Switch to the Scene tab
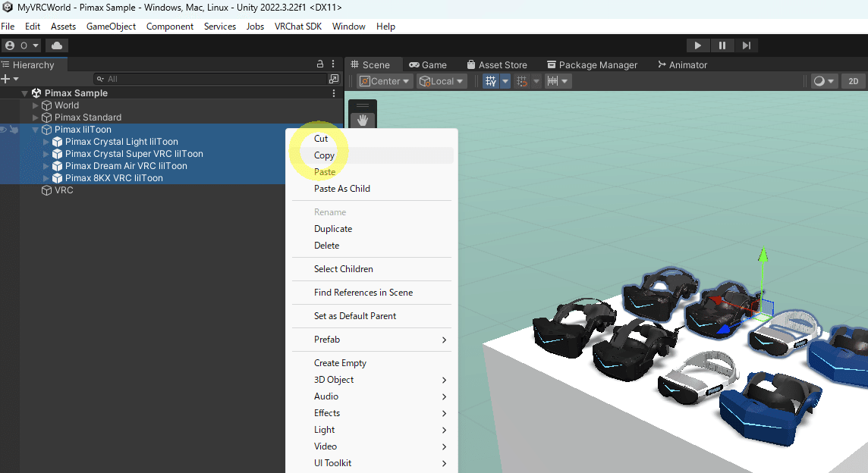Screen dimensions: 868x473 click(370, 64)
